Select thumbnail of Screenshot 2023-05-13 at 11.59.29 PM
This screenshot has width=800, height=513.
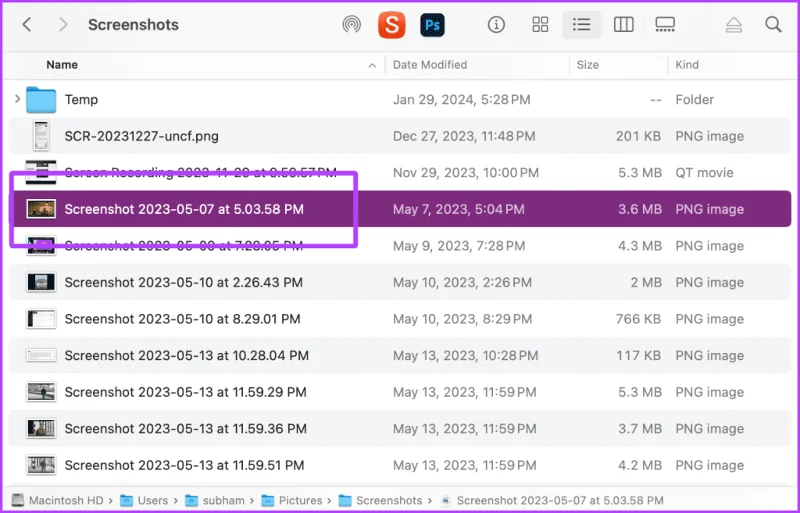click(41, 392)
